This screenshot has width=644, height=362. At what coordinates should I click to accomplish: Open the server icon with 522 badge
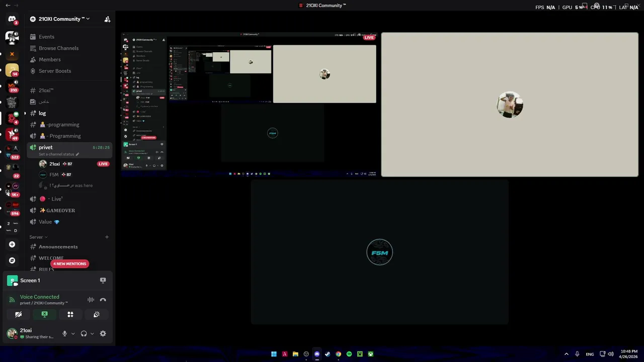pyautogui.click(x=12, y=151)
